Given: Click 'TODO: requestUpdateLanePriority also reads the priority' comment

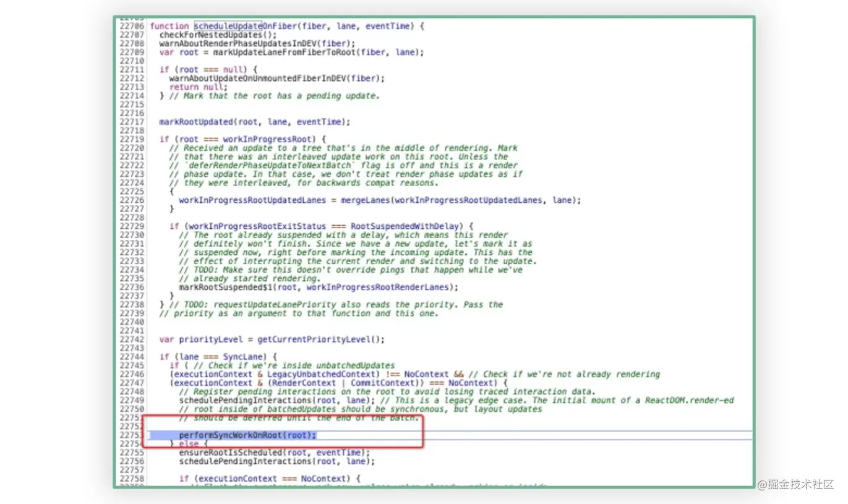Looking at the screenshot, I should pyautogui.click(x=336, y=304).
